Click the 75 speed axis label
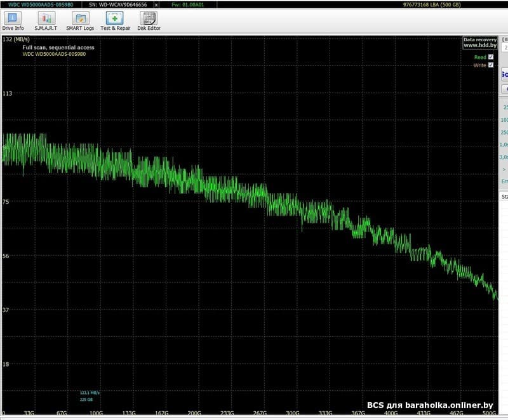 [6, 202]
